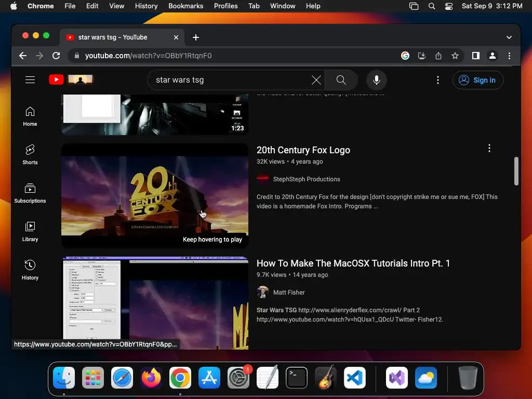The width and height of the screenshot is (532, 399).
Task: Open the File menu
Action: pyautogui.click(x=70, y=6)
